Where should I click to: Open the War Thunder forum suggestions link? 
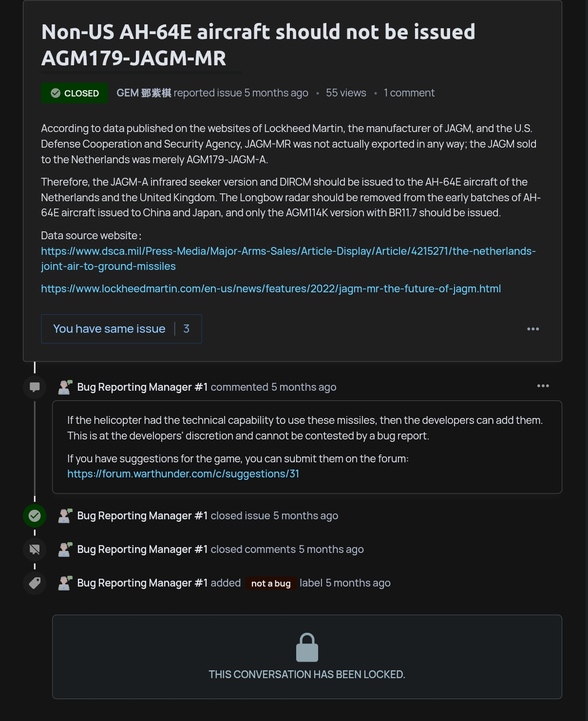point(183,474)
